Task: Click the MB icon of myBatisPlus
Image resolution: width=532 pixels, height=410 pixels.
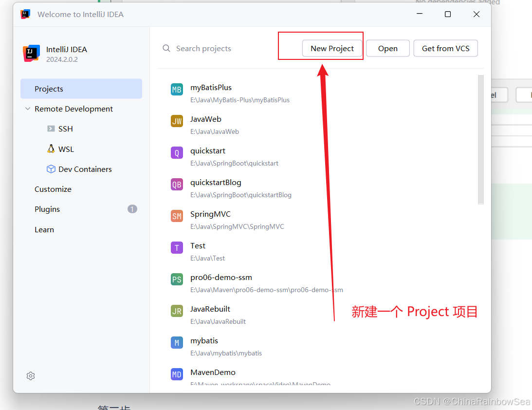Action: pyautogui.click(x=177, y=90)
